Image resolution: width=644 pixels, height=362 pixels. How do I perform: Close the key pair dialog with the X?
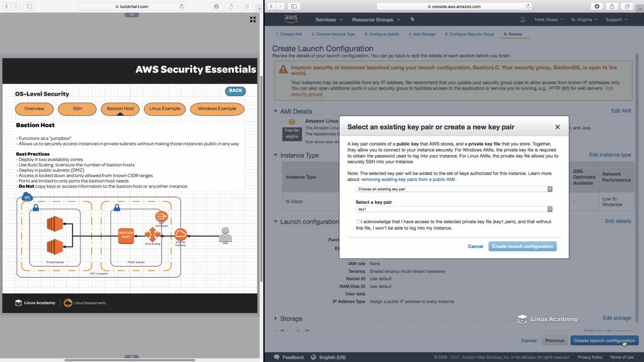coord(557,127)
